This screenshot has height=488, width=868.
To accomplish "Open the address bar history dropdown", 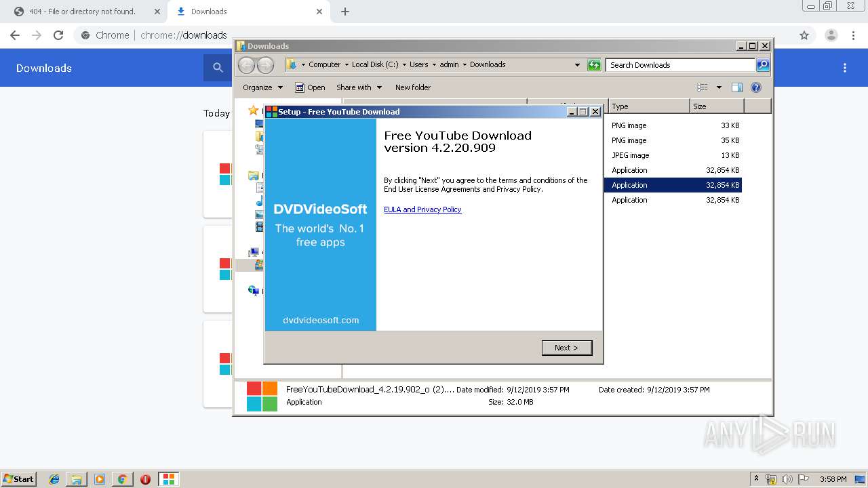I will 577,65.
